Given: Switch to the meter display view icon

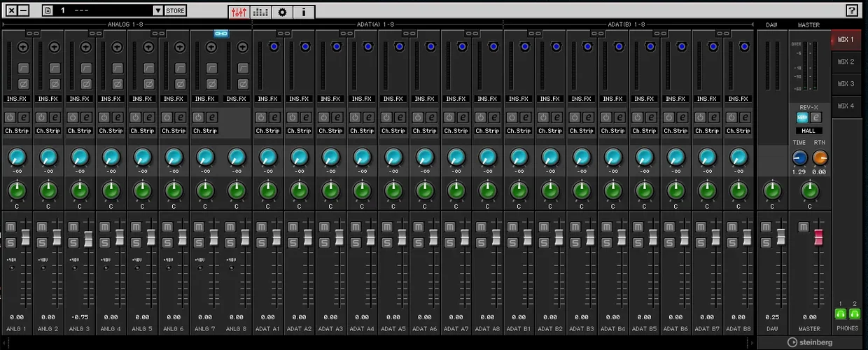Looking at the screenshot, I should pos(260,11).
